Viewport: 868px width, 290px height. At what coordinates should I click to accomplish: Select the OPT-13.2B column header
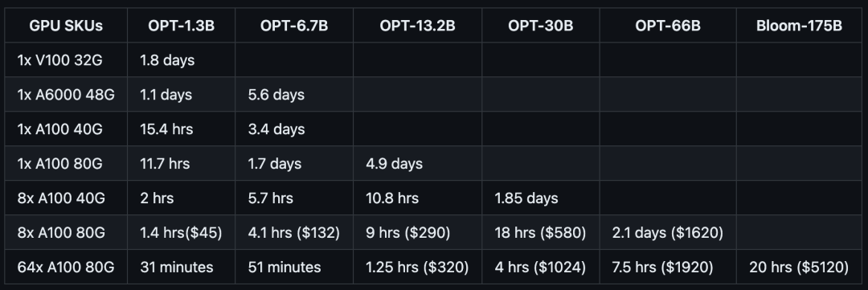click(417, 26)
